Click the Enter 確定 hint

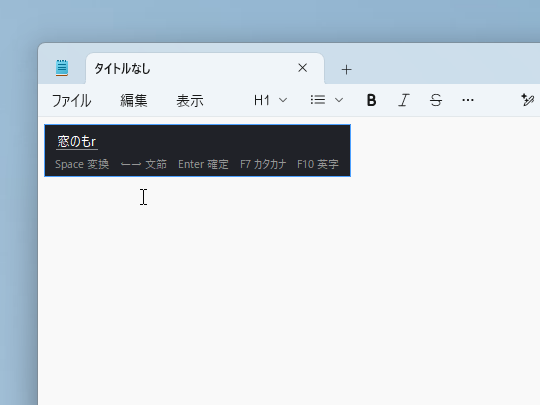click(203, 164)
